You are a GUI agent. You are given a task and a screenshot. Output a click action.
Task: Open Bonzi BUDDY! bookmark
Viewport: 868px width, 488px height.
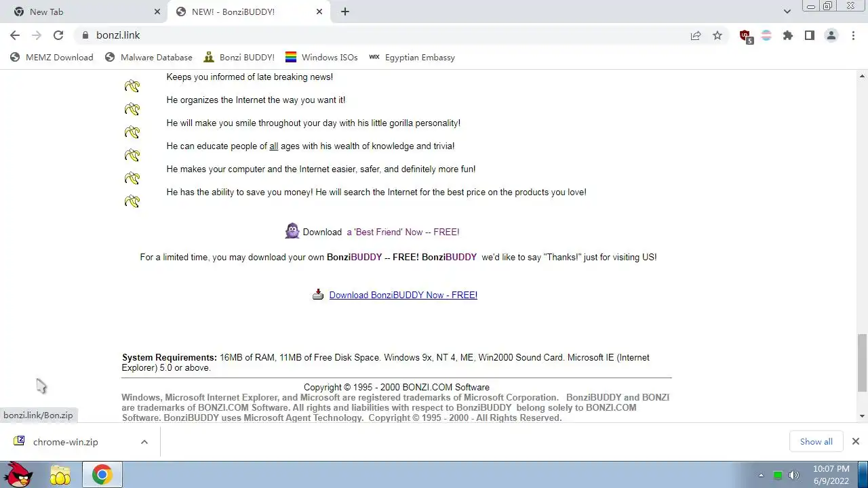[239, 58]
